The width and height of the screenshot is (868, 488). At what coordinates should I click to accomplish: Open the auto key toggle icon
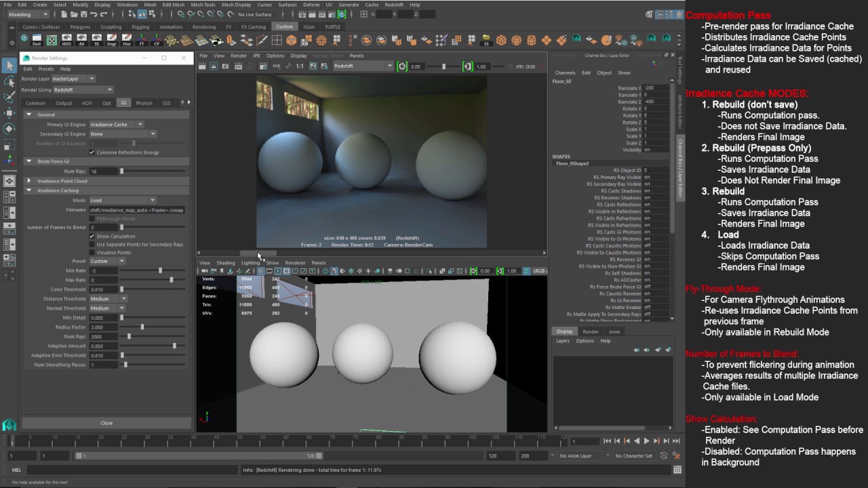(664, 455)
